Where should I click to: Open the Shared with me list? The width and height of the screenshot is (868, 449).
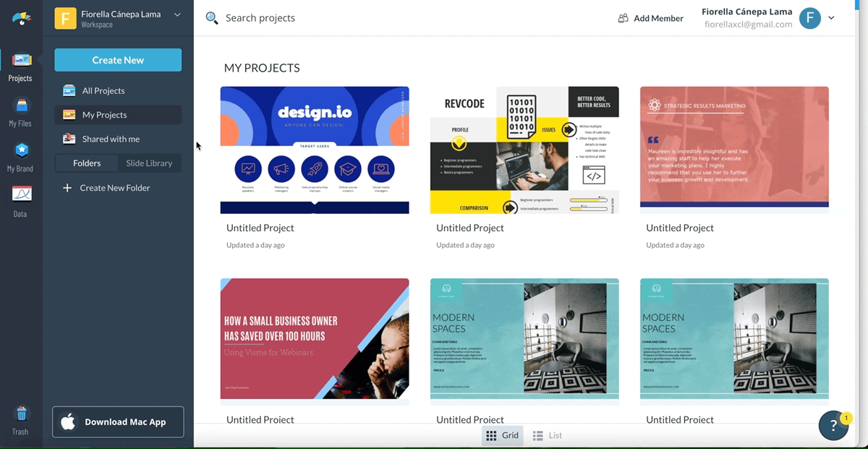coord(111,139)
